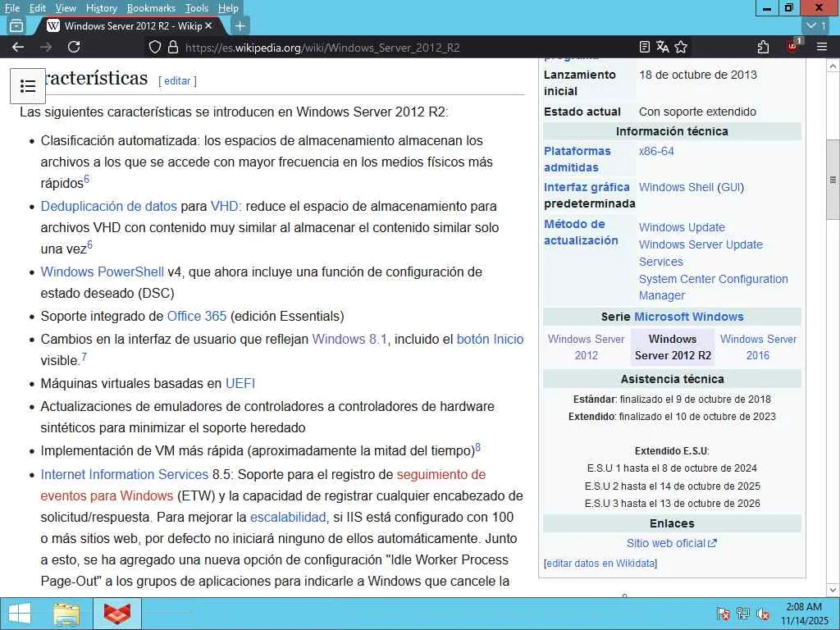This screenshot has height=630, width=840.
Task: Open Método de actualización infobox link
Action: pos(581,232)
